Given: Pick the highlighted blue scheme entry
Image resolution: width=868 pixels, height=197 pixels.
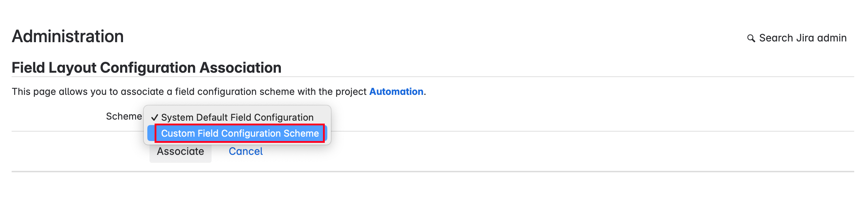Looking at the screenshot, I should (x=239, y=133).
